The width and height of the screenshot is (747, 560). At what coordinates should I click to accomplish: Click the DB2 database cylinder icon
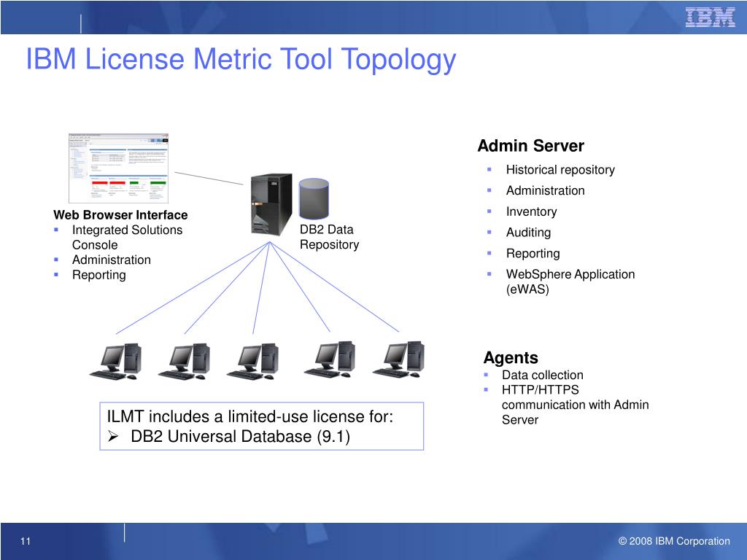click(x=314, y=199)
